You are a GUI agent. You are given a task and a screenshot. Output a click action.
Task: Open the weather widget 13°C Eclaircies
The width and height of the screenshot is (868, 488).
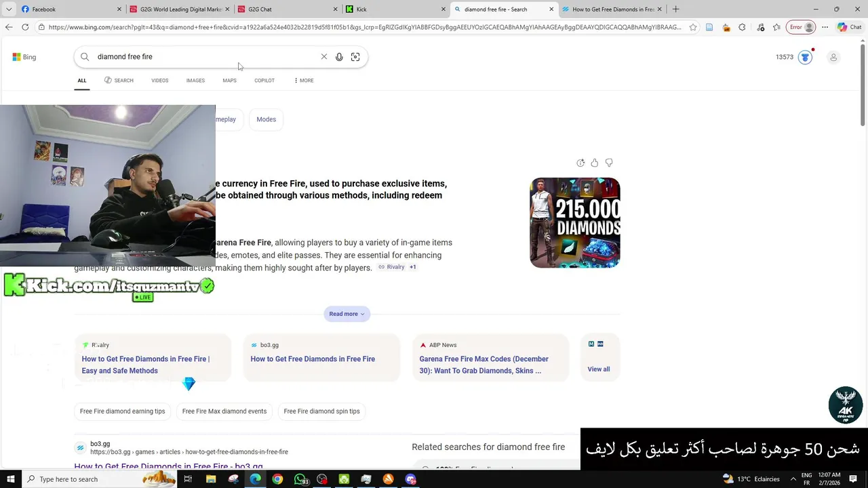tap(751, 479)
